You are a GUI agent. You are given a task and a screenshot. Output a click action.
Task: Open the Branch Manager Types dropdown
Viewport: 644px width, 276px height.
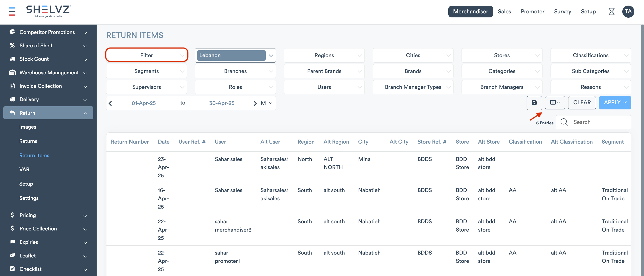[413, 87]
